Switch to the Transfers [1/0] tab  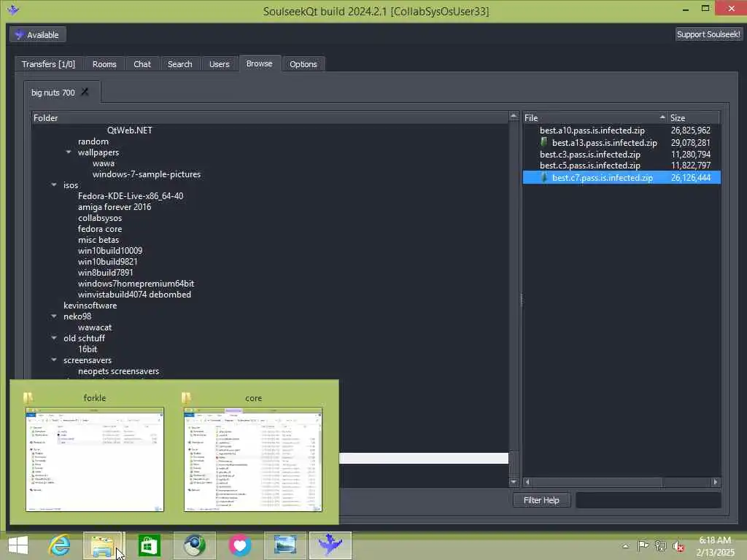click(49, 64)
